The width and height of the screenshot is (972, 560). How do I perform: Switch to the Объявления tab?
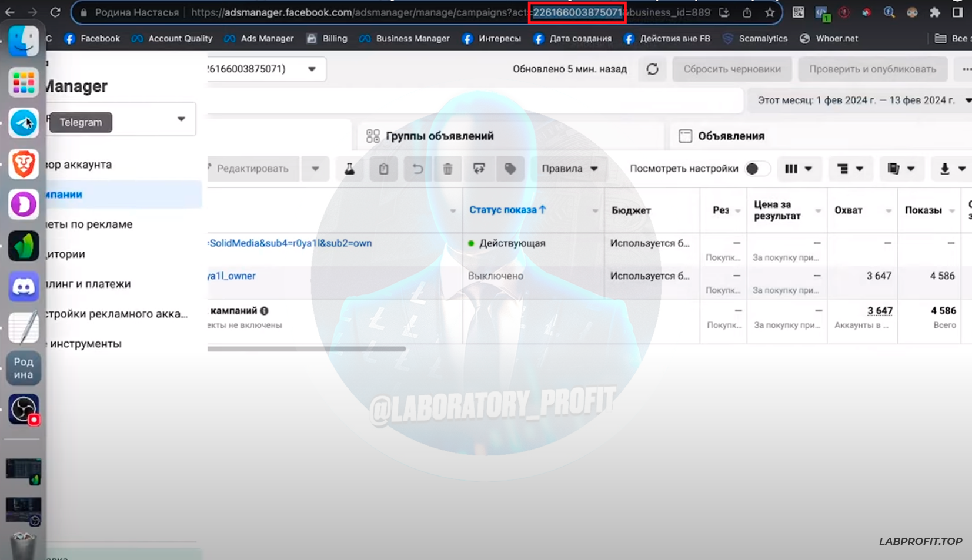coord(730,136)
